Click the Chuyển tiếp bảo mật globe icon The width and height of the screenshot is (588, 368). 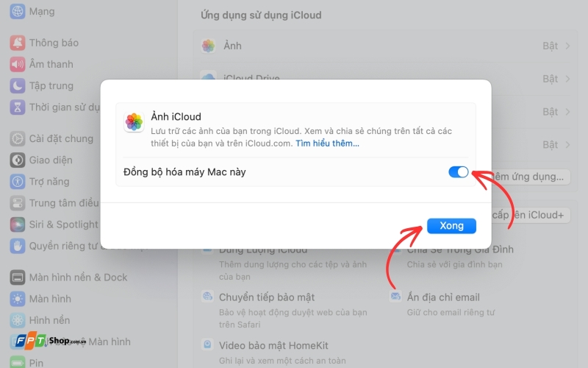(x=207, y=297)
